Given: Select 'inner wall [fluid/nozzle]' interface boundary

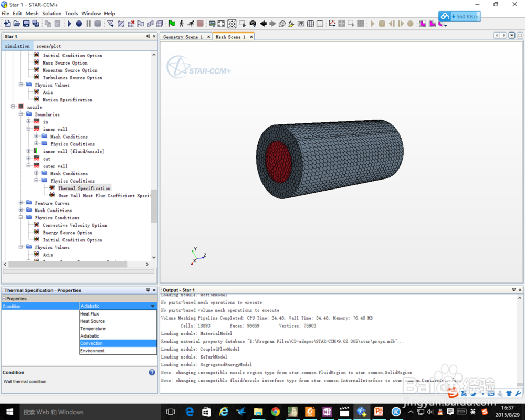Looking at the screenshot, I should [73, 151].
